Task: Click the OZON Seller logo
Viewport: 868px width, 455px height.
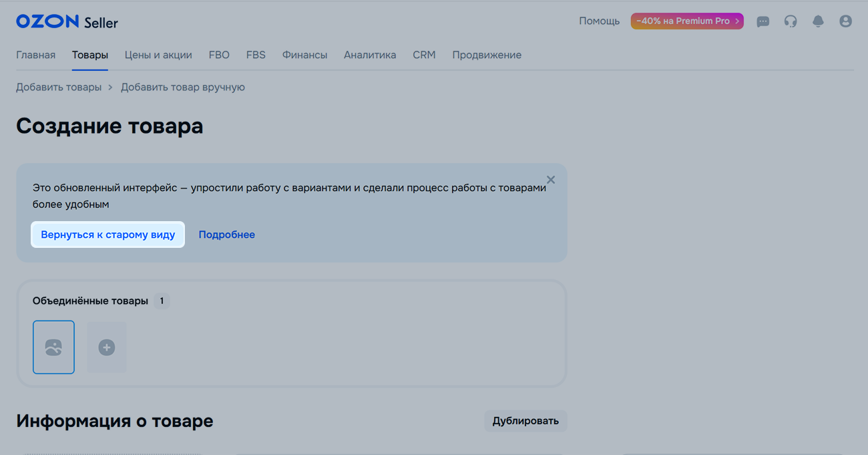Action: click(67, 22)
